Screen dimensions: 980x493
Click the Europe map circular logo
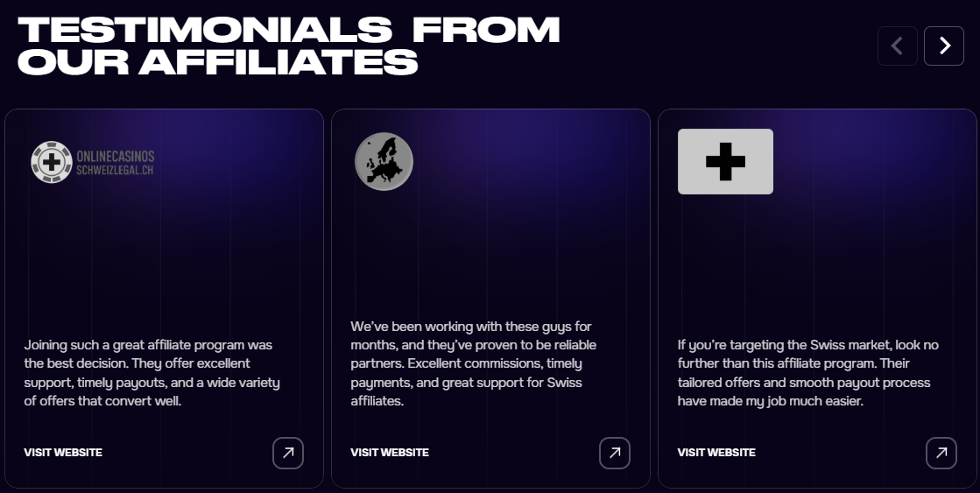click(384, 161)
